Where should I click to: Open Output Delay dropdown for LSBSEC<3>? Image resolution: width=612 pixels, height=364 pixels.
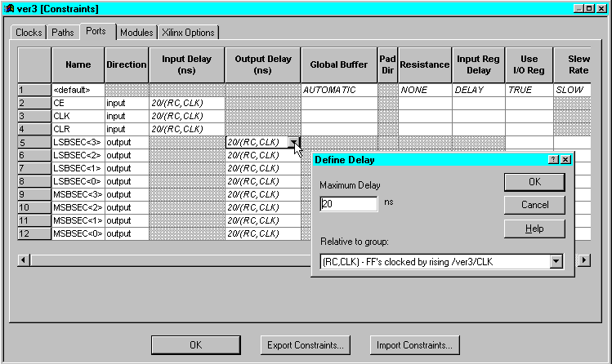[293, 142]
